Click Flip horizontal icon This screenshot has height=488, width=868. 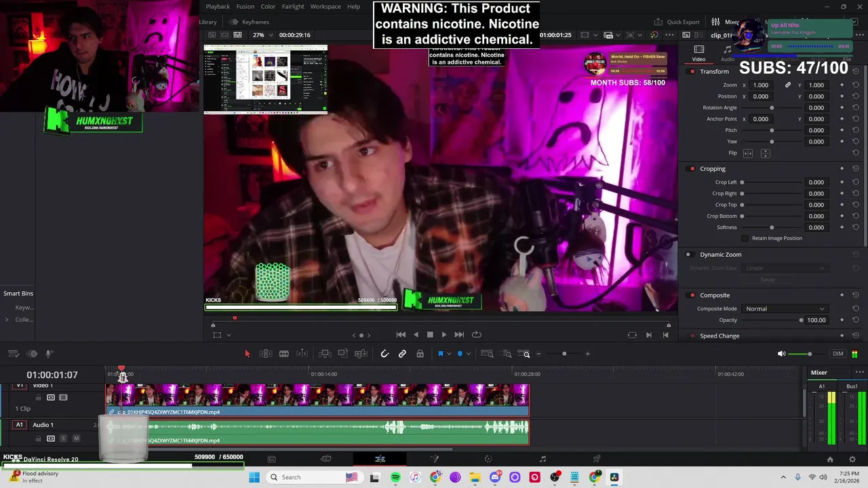[748, 154]
